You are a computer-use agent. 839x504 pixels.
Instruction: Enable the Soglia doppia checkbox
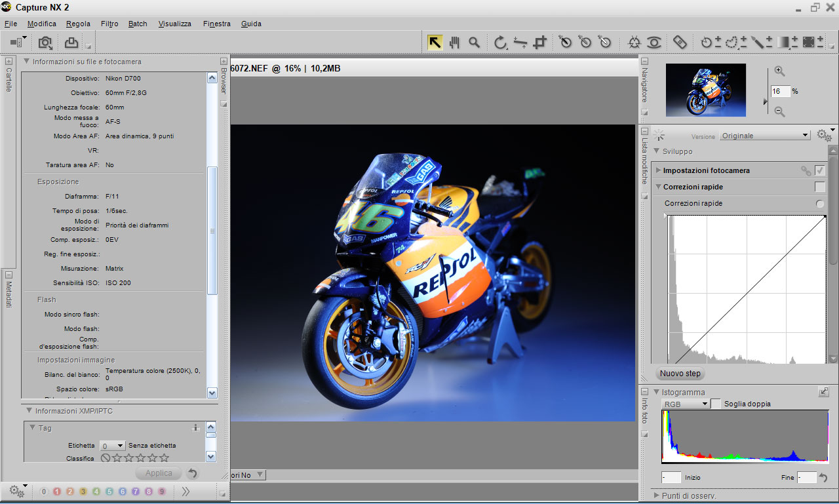716,404
